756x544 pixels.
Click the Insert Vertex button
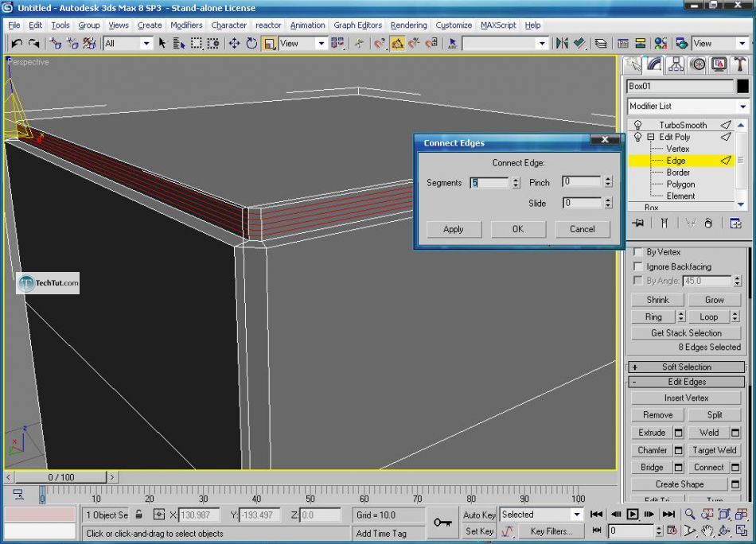coord(686,398)
